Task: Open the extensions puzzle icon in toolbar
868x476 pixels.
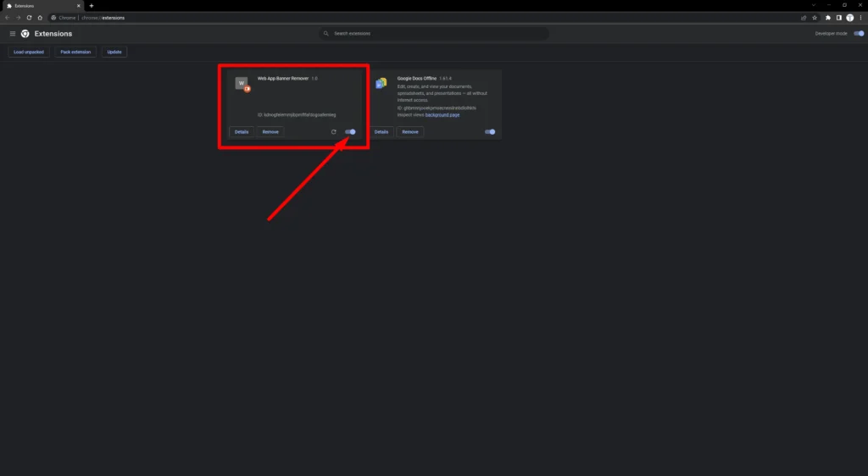Action: click(828, 17)
